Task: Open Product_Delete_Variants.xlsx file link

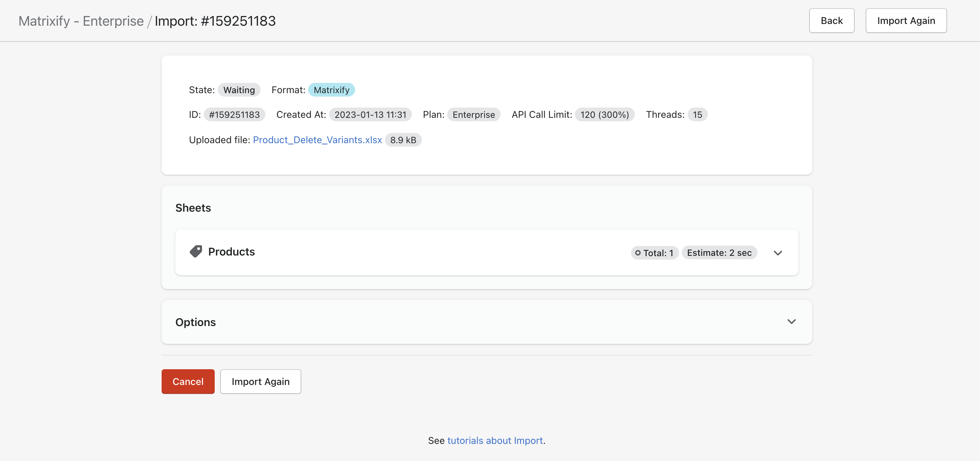Action: (317, 140)
